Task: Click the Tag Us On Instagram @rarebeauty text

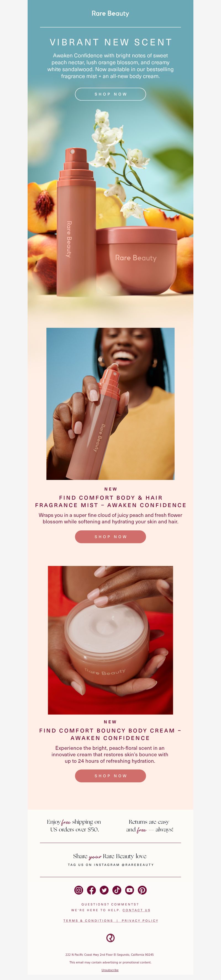Action: (x=110, y=865)
